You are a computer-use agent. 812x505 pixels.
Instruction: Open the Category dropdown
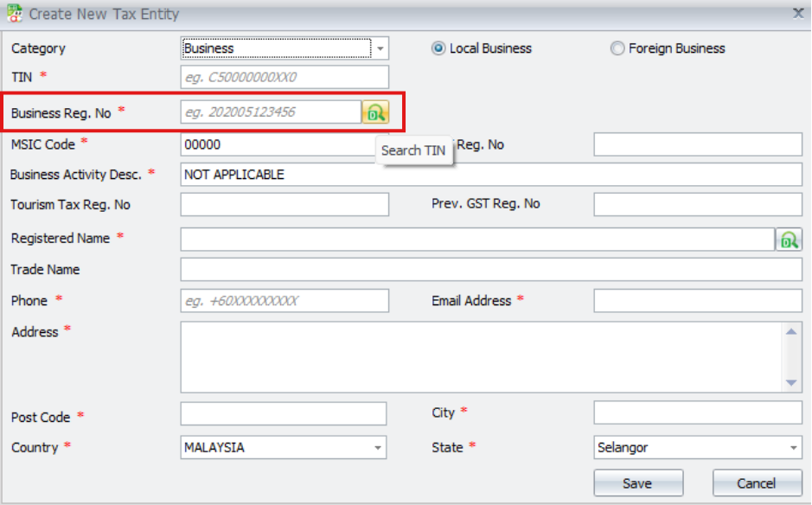(x=380, y=48)
